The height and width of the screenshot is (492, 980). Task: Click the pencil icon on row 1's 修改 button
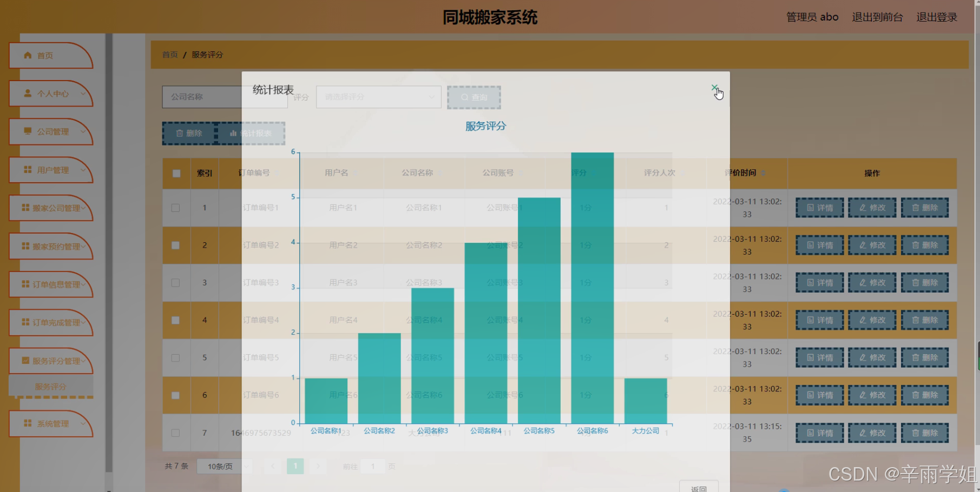(x=864, y=208)
